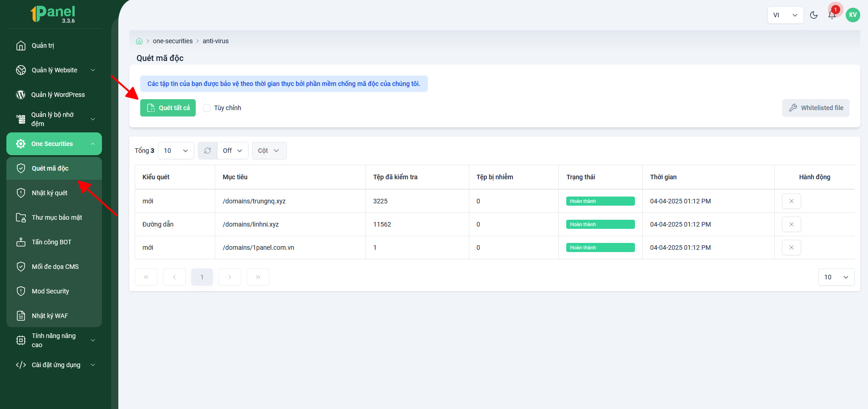The width and height of the screenshot is (868, 409).
Task: Expand the Cài đặt ứng dụng chevron
Action: click(93, 365)
